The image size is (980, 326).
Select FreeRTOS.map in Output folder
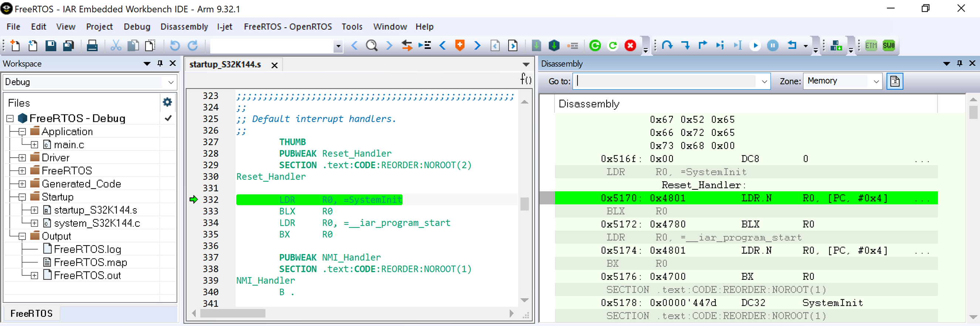(x=91, y=262)
